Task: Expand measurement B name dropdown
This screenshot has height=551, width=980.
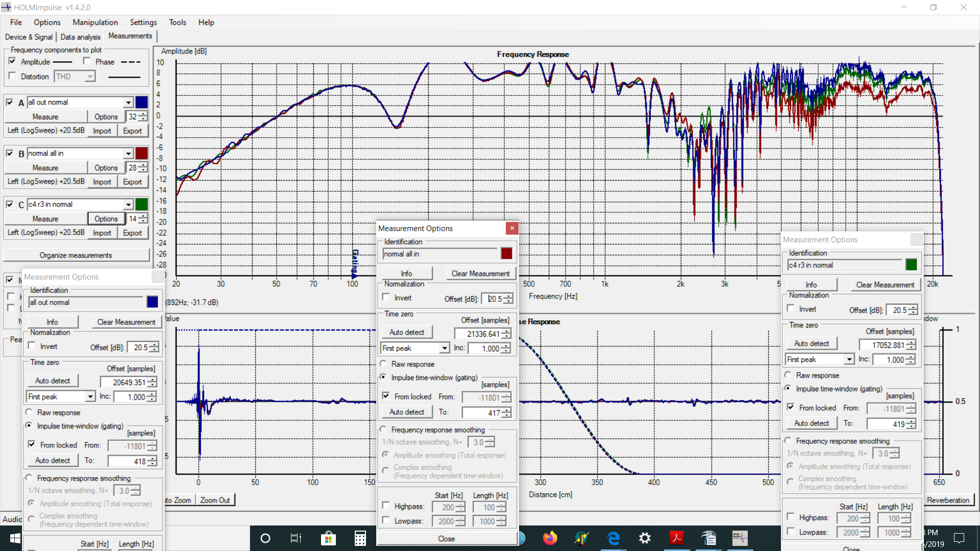Action: pos(129,154)
